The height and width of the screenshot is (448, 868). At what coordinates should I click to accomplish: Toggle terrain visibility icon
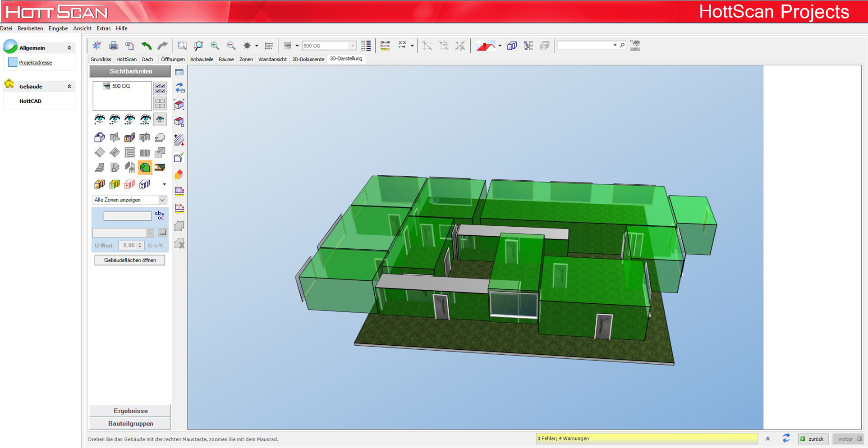coord(160,168)
